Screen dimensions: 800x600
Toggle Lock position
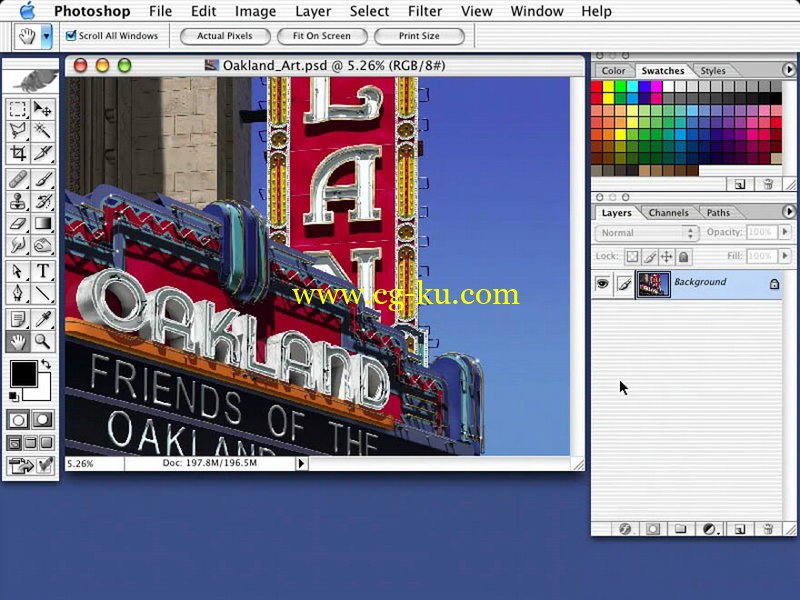coord(666,256)
